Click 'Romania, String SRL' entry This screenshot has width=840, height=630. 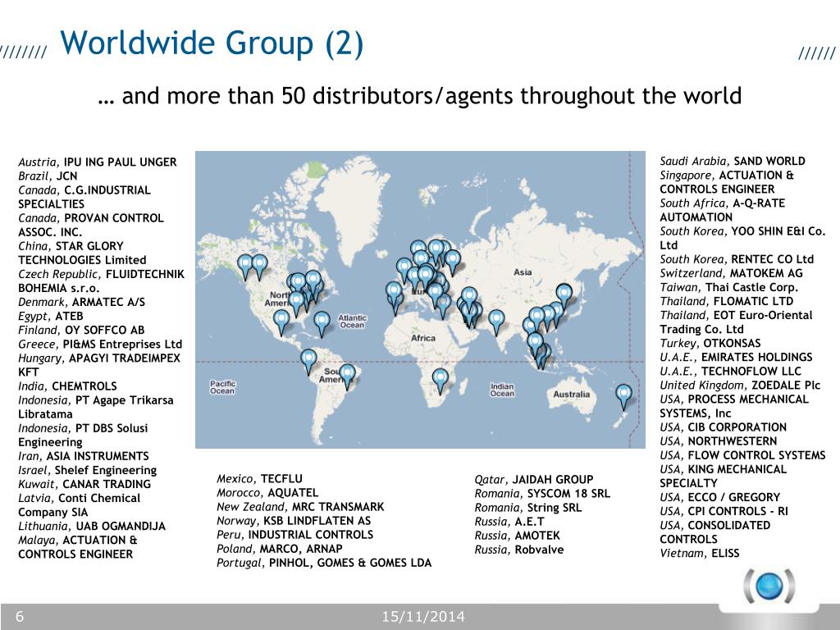(527, 508)
